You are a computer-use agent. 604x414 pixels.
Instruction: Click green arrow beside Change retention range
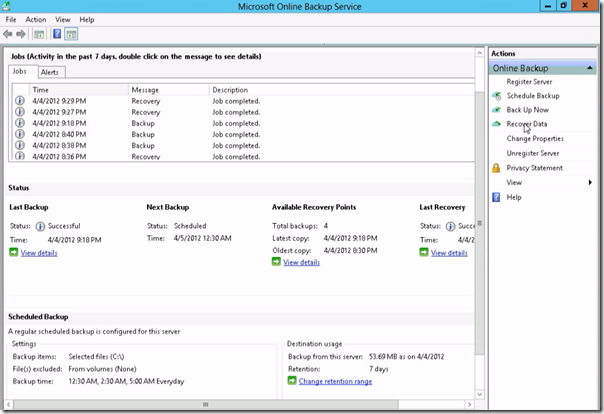tap(292, 381)
